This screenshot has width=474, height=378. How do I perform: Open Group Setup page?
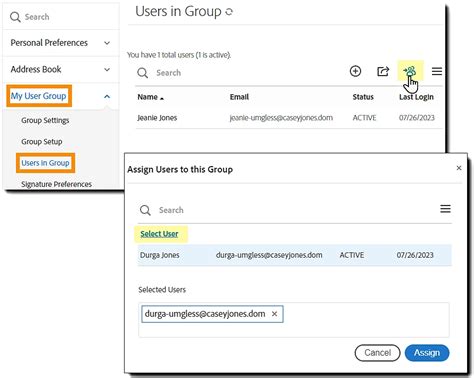coord(42,142)
